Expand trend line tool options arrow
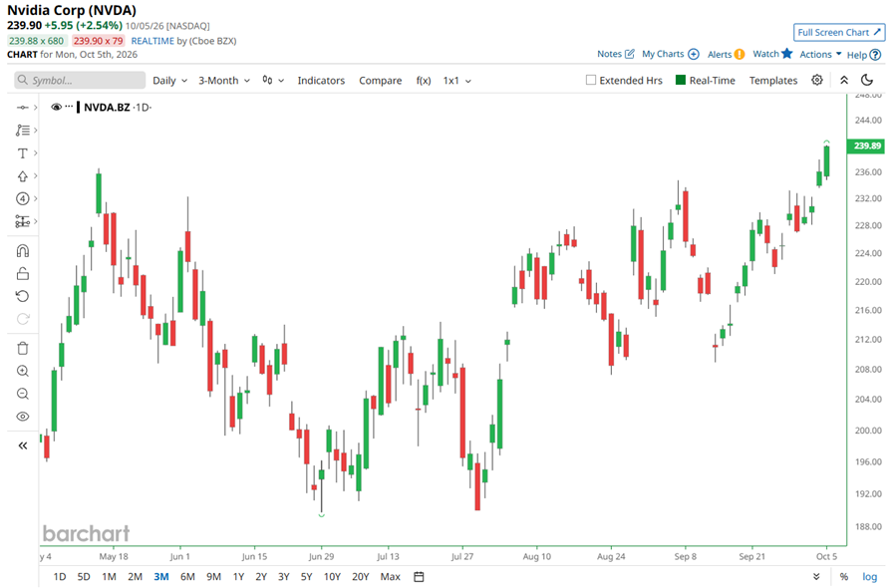Viewport: 894px width, 588px height. pos(35,108)
